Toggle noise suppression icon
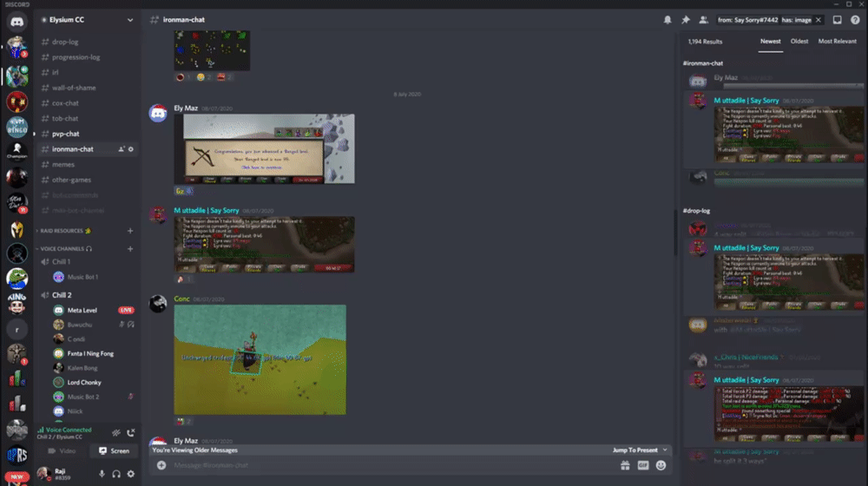868x486 pixels. point(116,433)
